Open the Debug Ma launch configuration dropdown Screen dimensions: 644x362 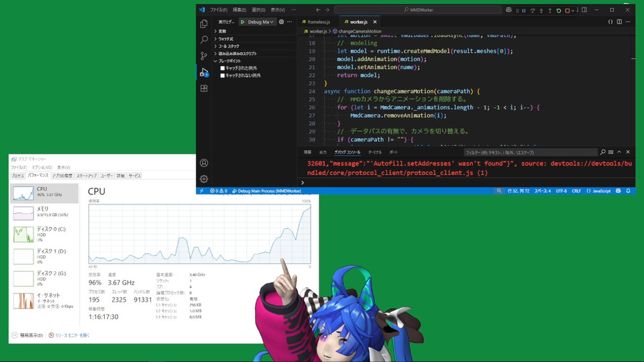261,21
